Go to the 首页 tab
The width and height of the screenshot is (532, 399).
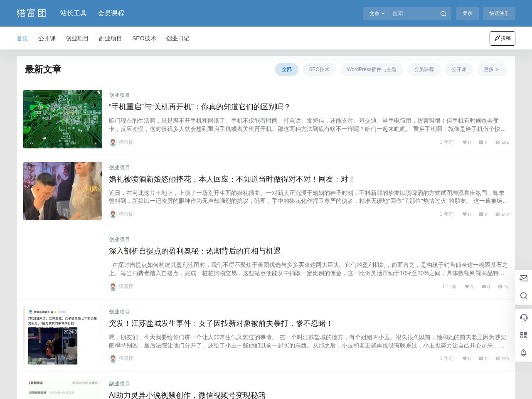coord(22,38)
